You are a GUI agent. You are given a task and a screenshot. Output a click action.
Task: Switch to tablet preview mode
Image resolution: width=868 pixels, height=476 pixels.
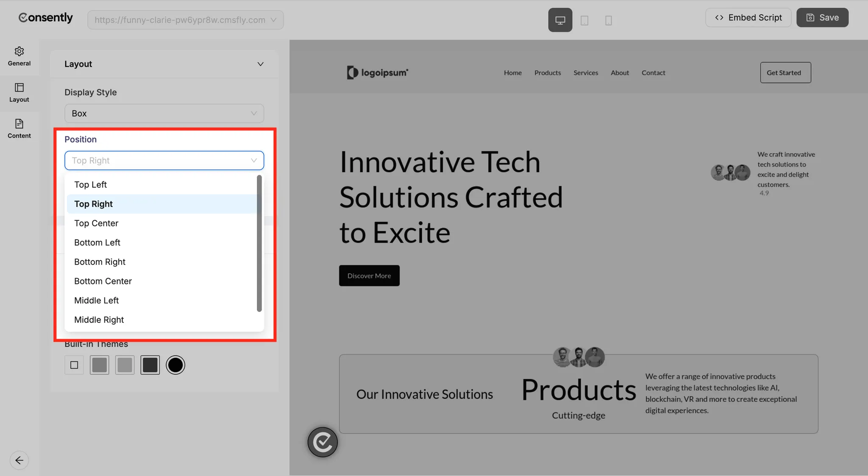585,19
